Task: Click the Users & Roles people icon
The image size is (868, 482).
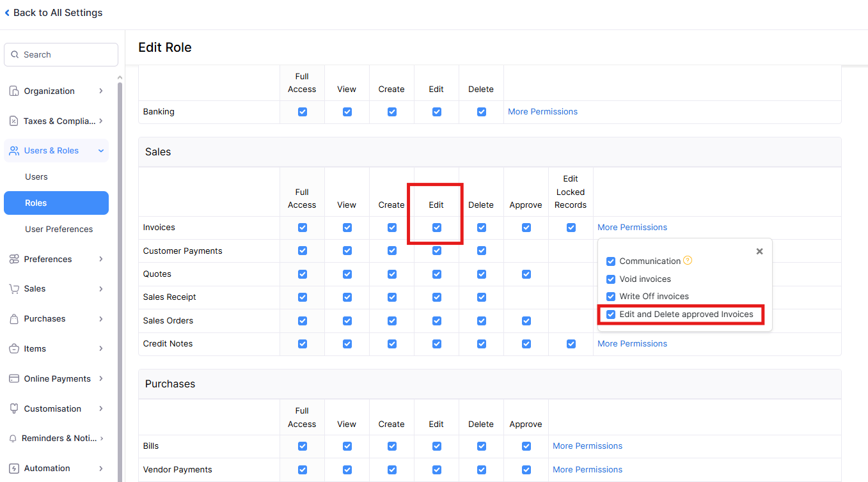Action: pos(14,150)
